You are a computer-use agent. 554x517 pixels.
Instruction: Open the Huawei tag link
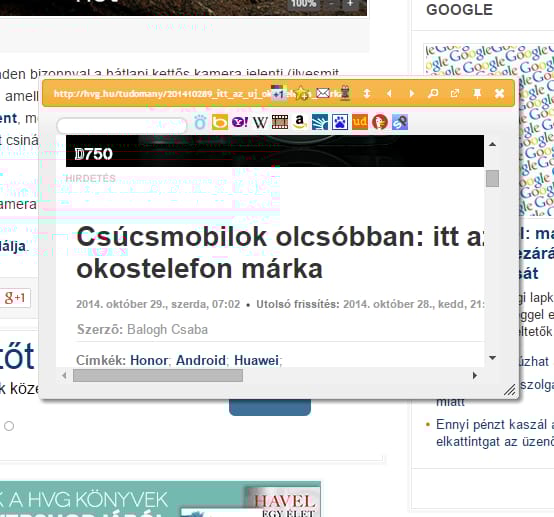(257, 360)
